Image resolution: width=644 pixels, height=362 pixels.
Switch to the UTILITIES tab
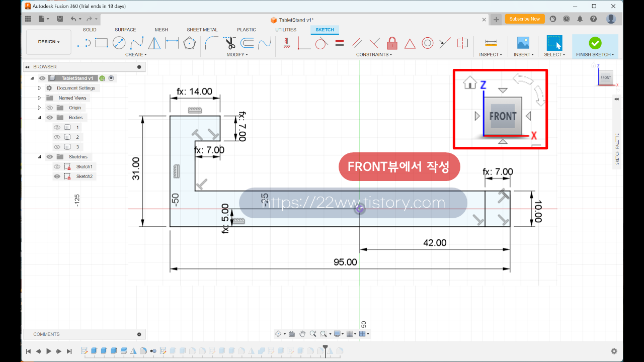click(x=286, y=30)
